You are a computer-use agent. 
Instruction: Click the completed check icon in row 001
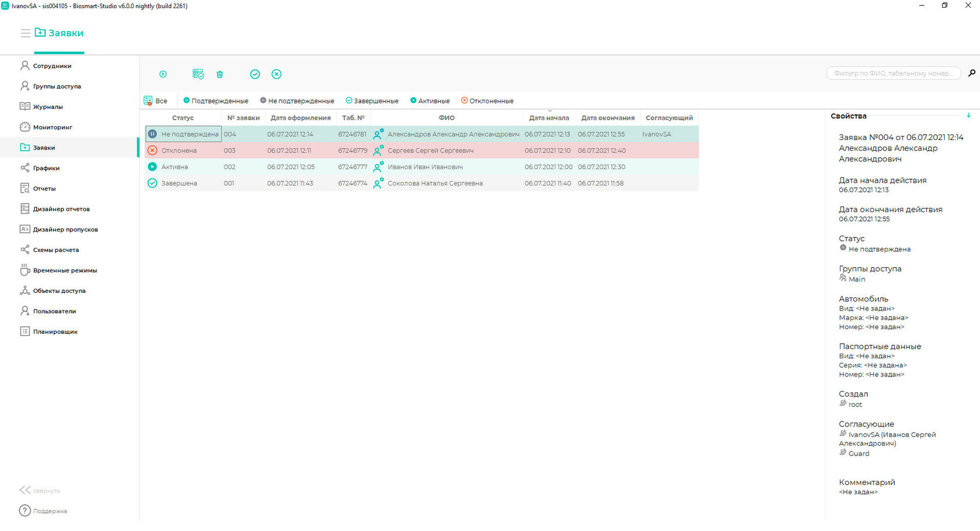click(152, 183)
